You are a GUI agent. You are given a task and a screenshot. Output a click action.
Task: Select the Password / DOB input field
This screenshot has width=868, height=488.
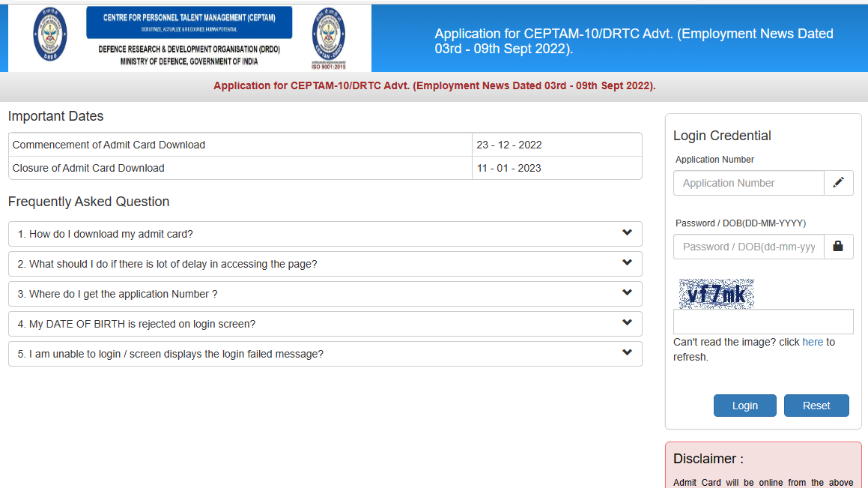pyautogui.click(x=749, y=246)
